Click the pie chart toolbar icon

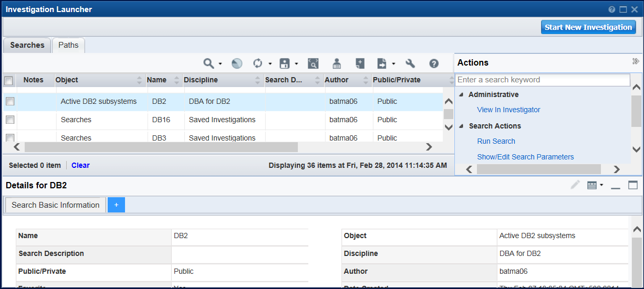[237, 63]
